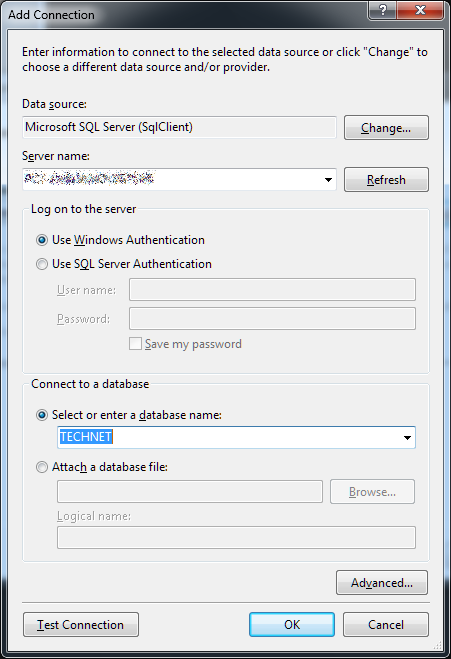This screenshot has height=659, width=451.
Task: Focus the User name text field
Action: [x=272, y=290]
